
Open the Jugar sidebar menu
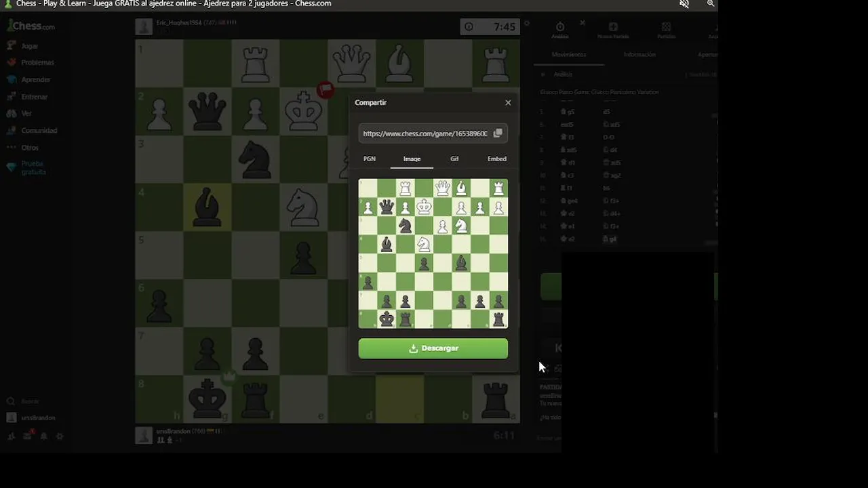coord(23,46)
